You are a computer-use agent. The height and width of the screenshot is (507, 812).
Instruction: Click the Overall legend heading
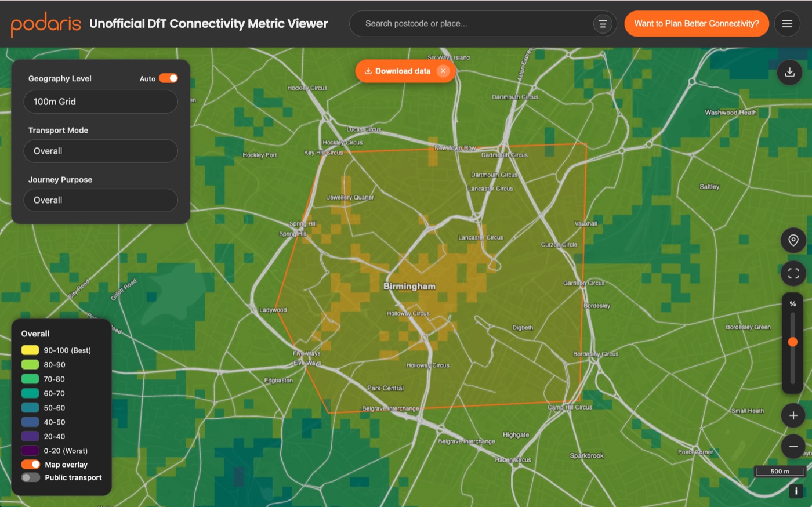click(x=35, y=334)
